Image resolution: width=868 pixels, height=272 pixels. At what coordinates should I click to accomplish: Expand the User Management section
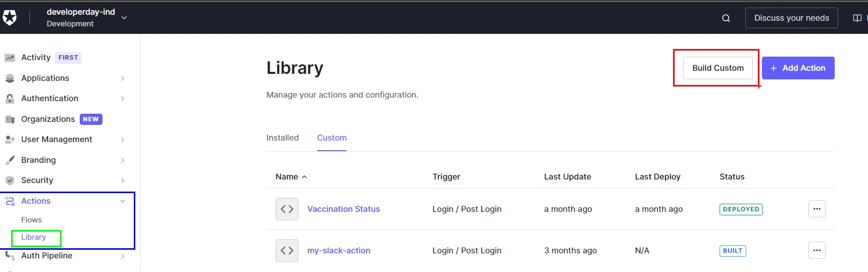(122, 140)
